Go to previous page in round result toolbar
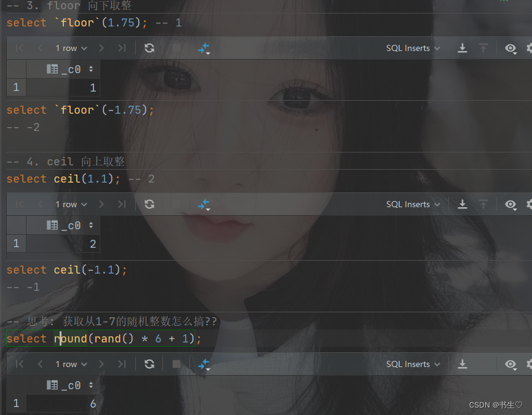This screenshot has width=532, height=415. (x=40, y=364)
